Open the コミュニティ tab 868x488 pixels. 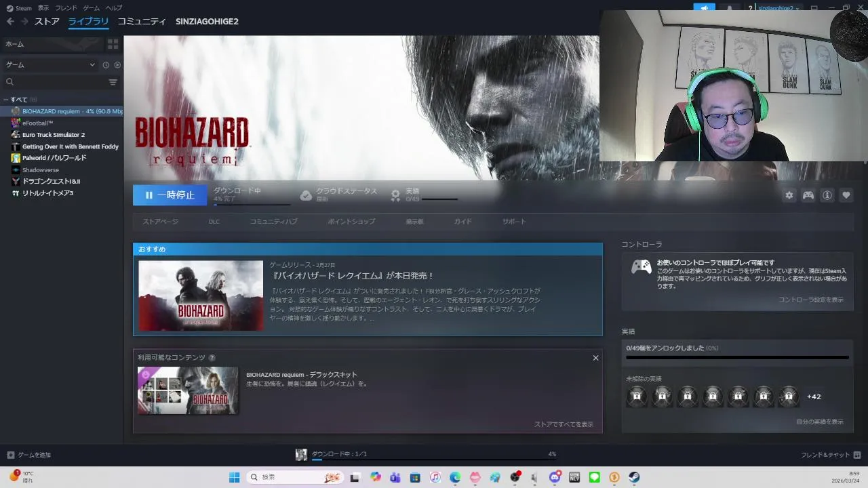pos(142,22)
